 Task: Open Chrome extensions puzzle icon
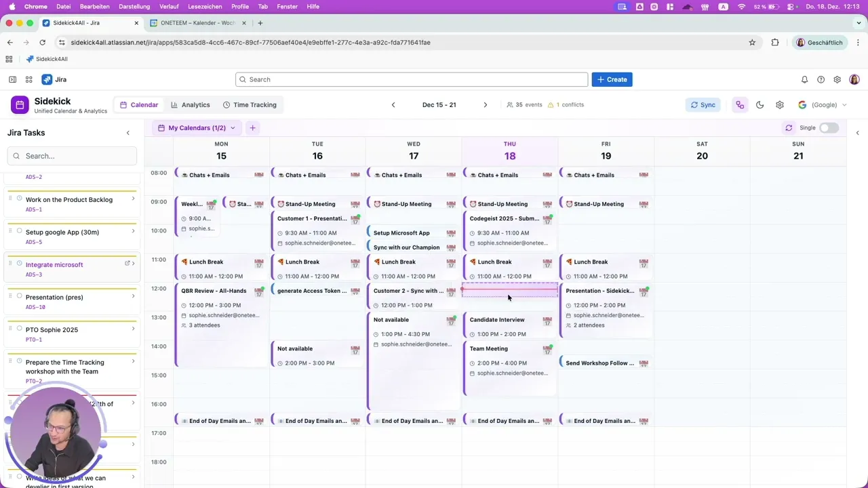[775, 42]
